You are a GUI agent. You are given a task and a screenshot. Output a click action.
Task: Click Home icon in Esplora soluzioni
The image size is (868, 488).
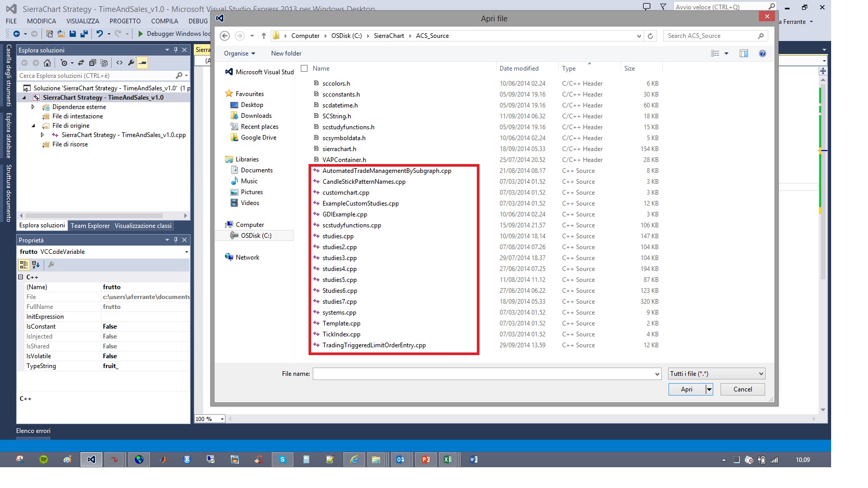coord(47,63)
